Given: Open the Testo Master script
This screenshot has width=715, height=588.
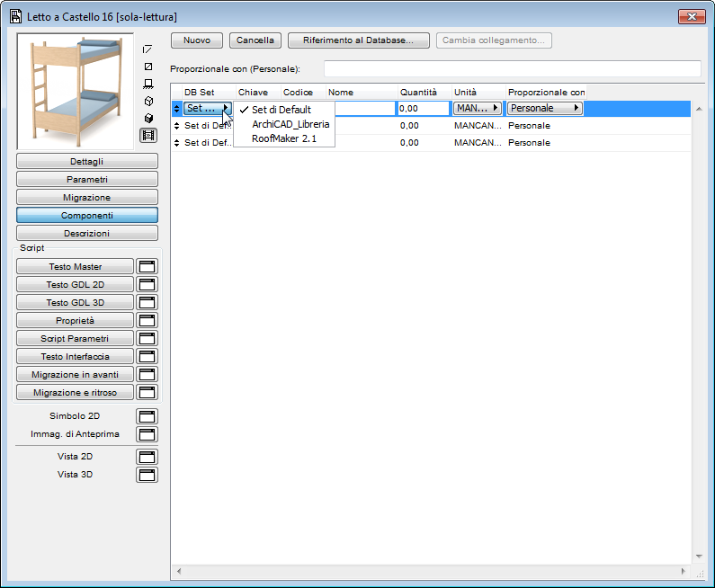Looking at the screenshot, I should point(76,266).
